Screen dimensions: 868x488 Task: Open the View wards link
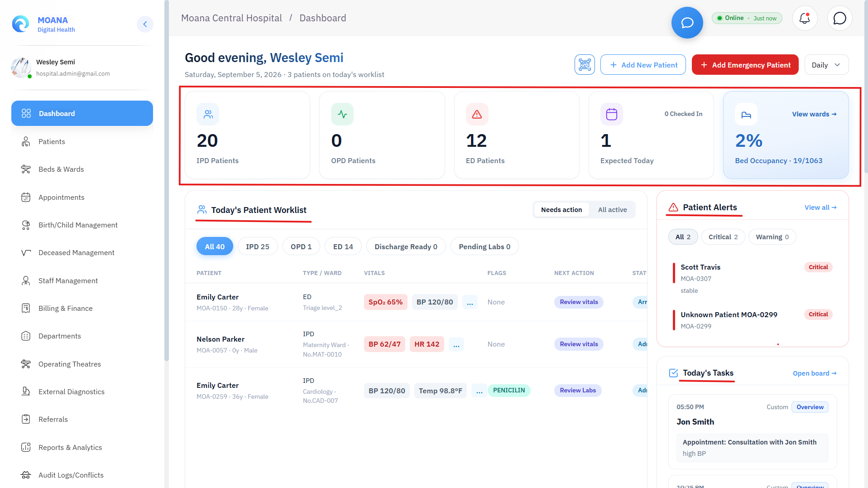[x=814, y=114]
